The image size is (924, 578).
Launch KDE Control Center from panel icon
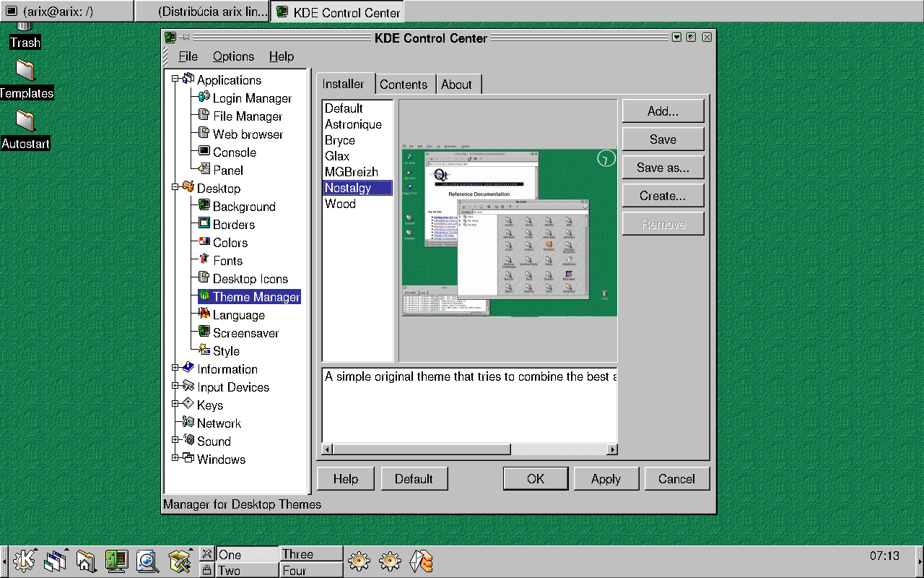pyautogui.click(x=116, y=560)
